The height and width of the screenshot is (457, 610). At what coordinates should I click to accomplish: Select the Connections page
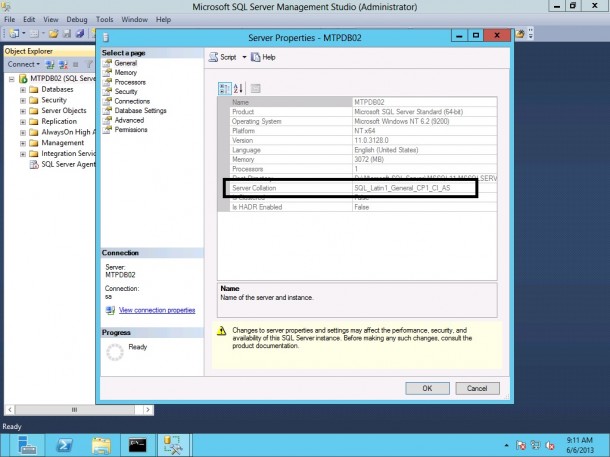[132, 101]
